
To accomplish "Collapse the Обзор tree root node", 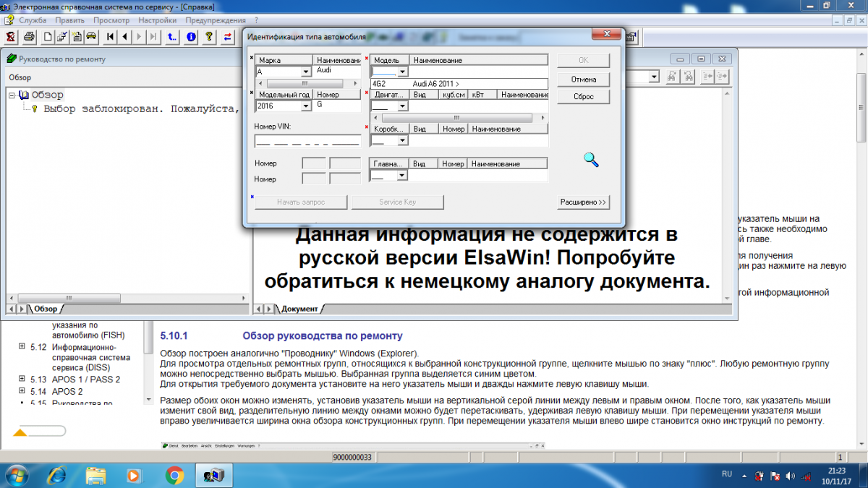I will 12,95.
